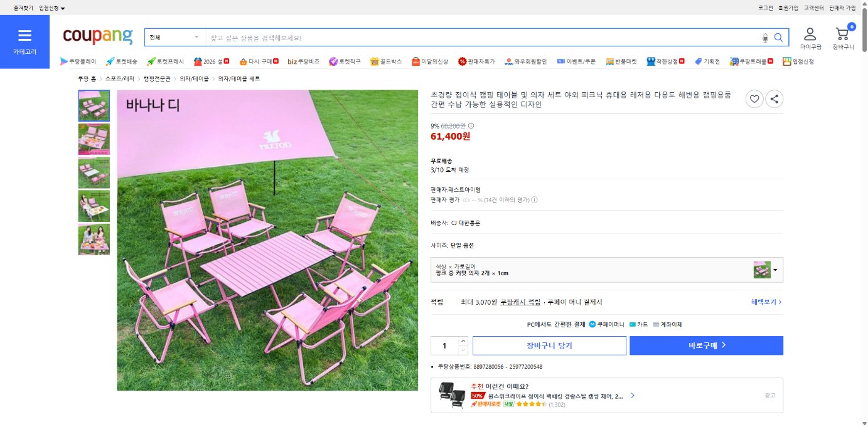Click the search magnifier icon
This screenshot has height=427, width=868.
coord(778,37)
